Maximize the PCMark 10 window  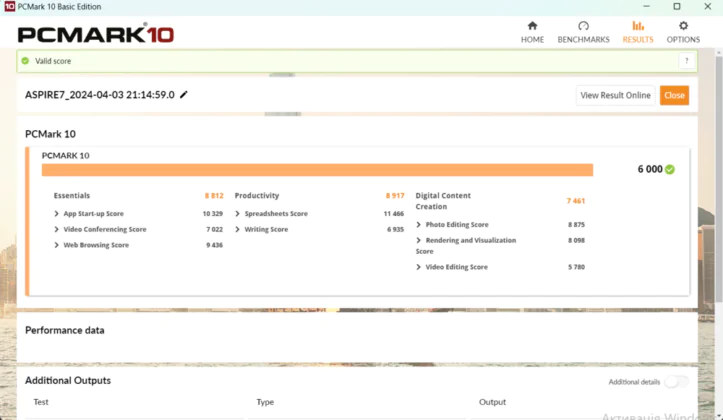point(677,6)
